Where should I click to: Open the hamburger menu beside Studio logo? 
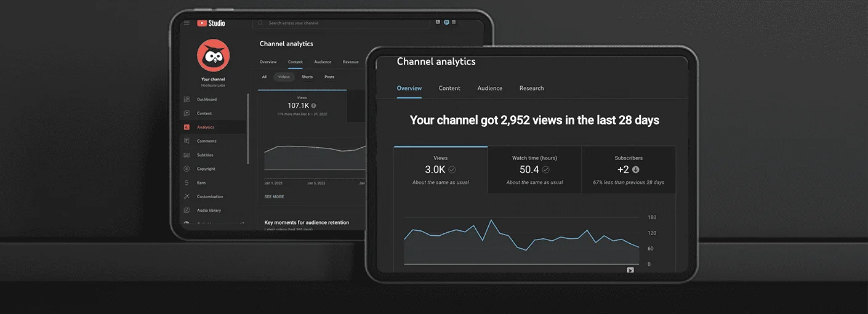(187, 23)
